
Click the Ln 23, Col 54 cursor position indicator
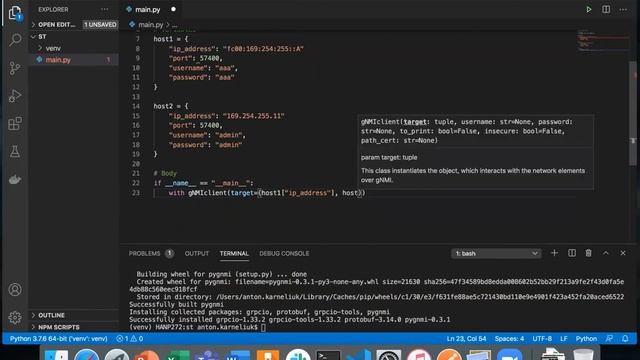click(x=466, y=338)
